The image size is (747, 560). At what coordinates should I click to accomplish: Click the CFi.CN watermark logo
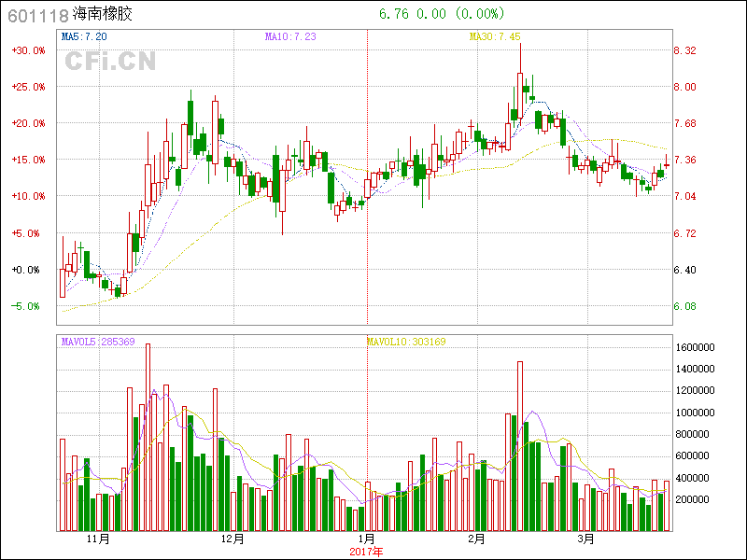[110, 62]
